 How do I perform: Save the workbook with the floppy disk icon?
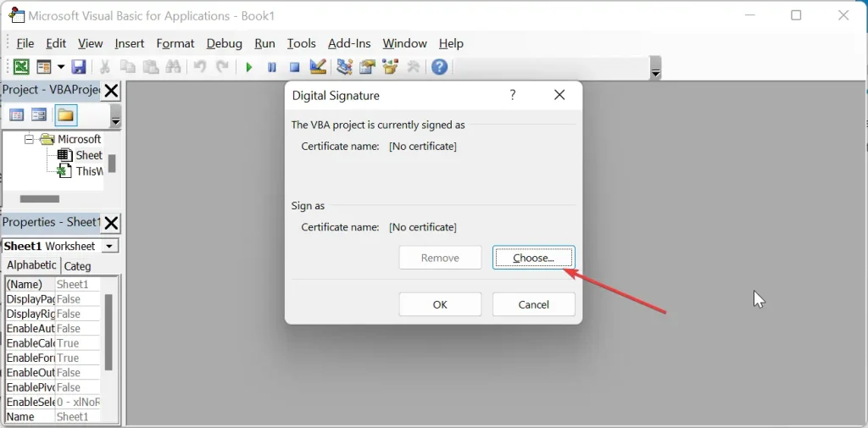(x=78, y=67)
